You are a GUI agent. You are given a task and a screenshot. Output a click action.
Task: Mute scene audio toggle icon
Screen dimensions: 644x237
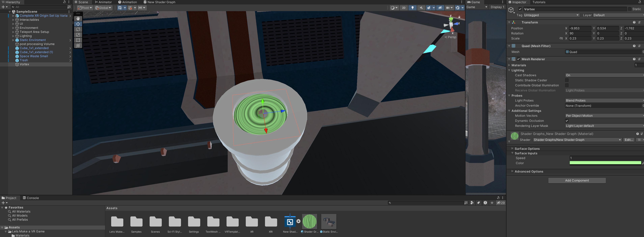(x=421, y=8)
